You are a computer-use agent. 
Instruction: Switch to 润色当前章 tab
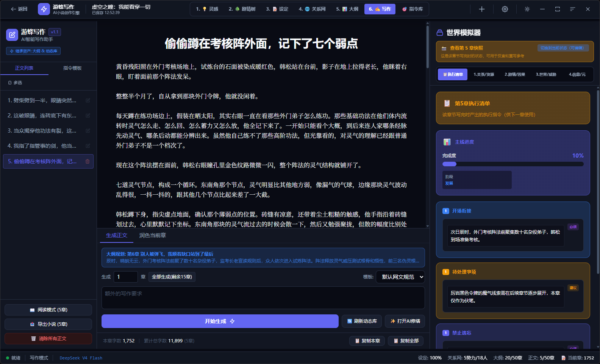point(153,236)
